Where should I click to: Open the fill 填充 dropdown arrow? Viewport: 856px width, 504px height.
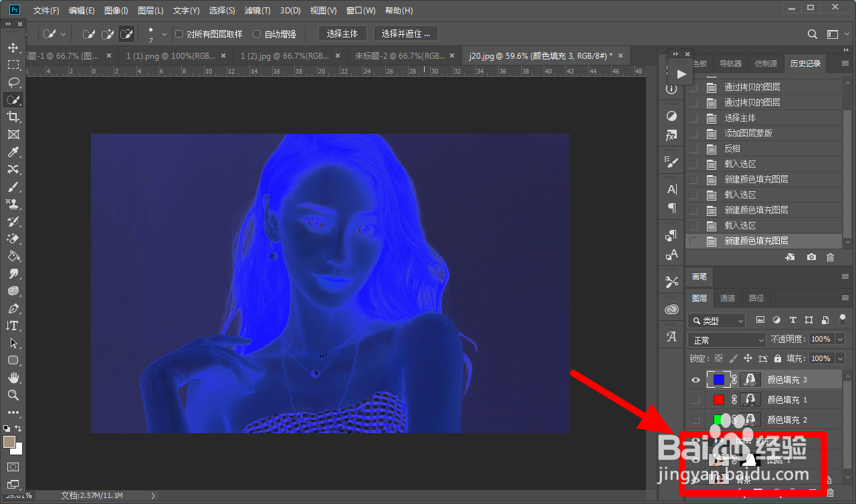click(840, 358)
